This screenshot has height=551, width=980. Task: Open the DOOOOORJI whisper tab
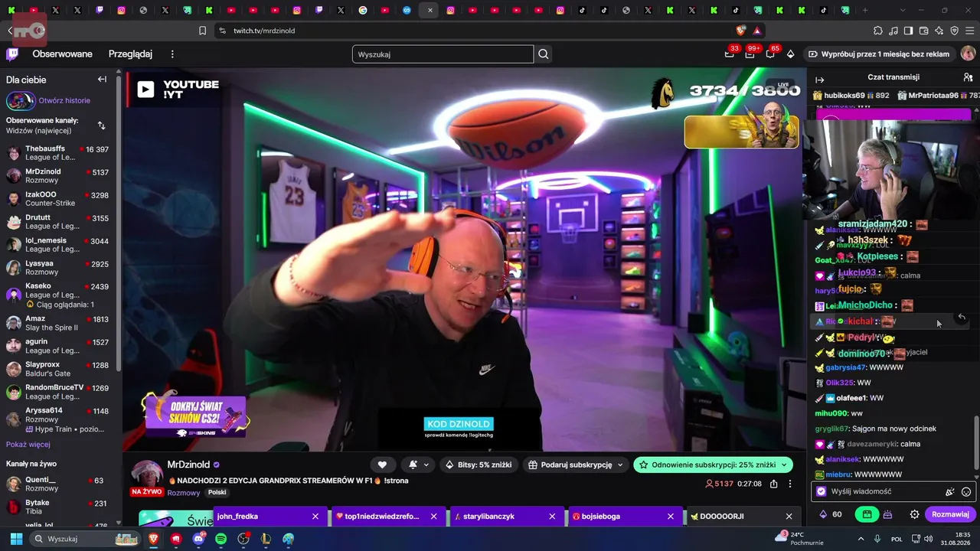pos(733,517)
